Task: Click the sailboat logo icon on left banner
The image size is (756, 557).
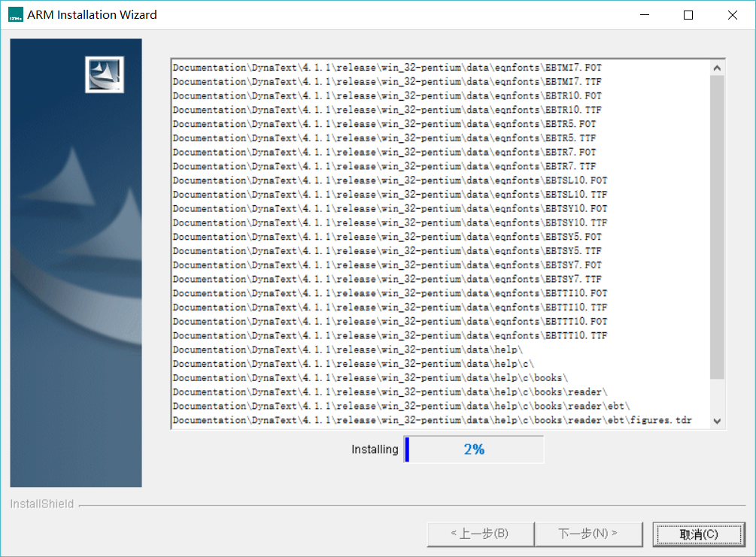Action: (x=105, y=74)
